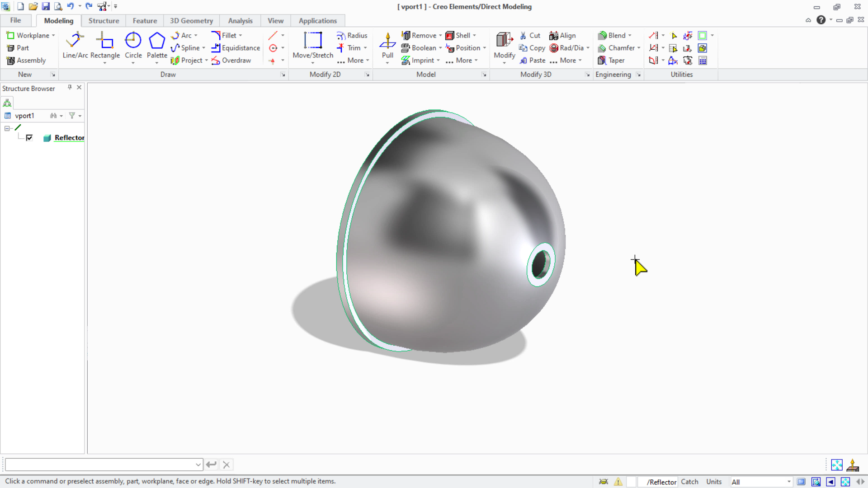Click the Overdraw tool
This screenshot has height=488, width=868.
[x=231, y=61]
